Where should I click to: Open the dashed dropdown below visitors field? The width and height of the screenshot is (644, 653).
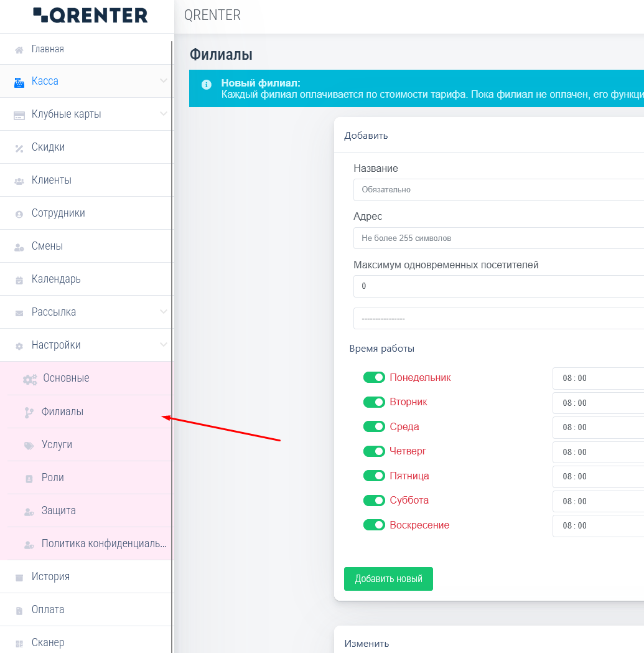(498, 318)
